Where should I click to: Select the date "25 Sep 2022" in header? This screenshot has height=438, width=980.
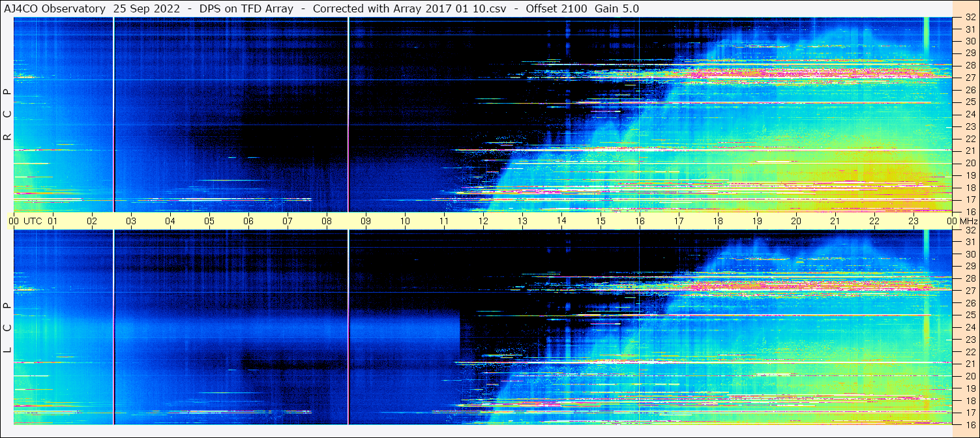147,8
